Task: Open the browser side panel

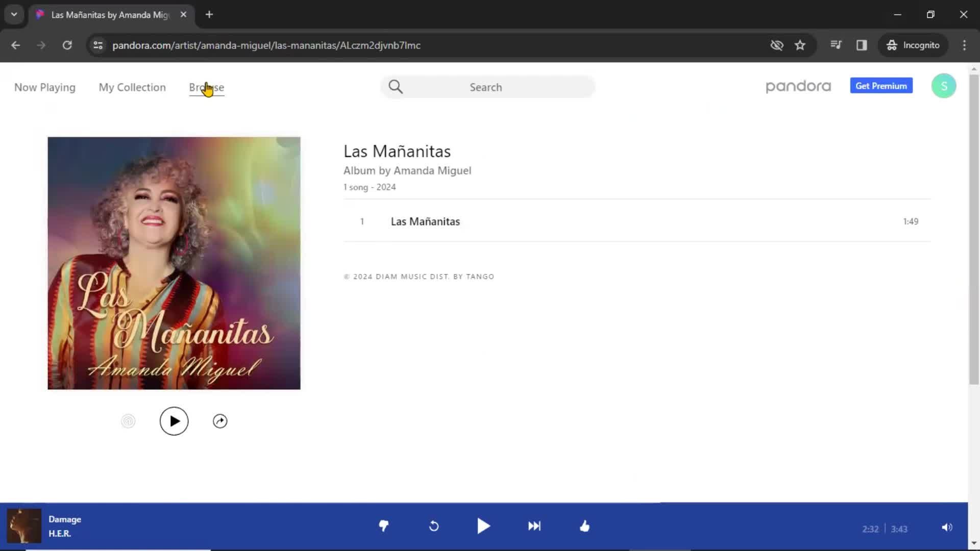Action: [862, 45]
